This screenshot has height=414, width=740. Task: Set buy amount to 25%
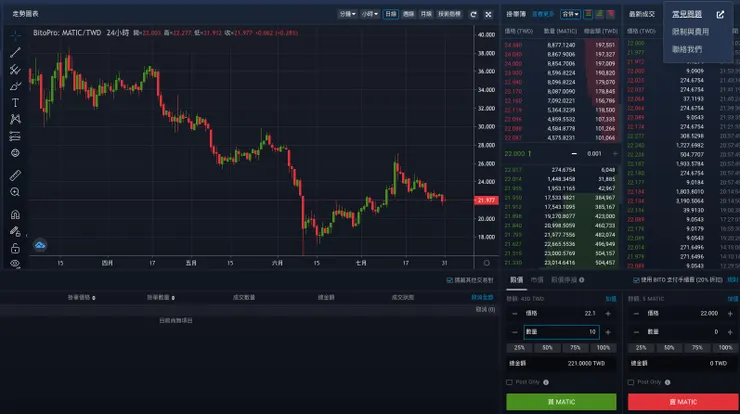(519, 347)
